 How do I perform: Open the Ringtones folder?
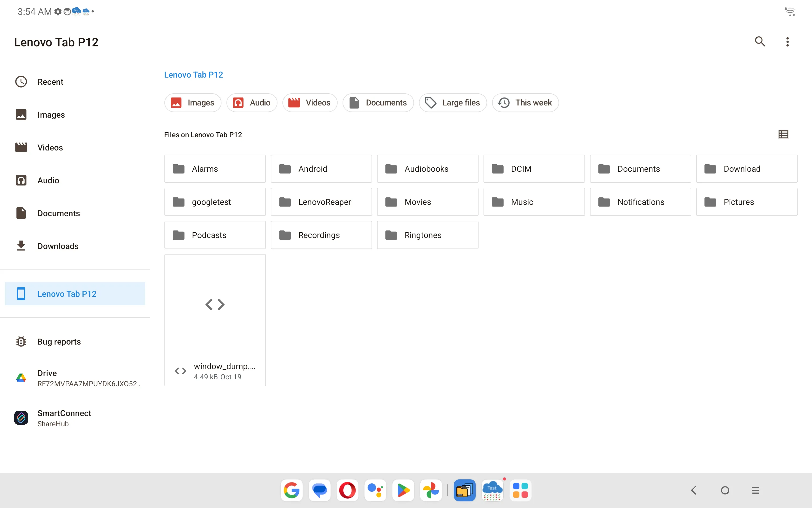pos(428,235)
